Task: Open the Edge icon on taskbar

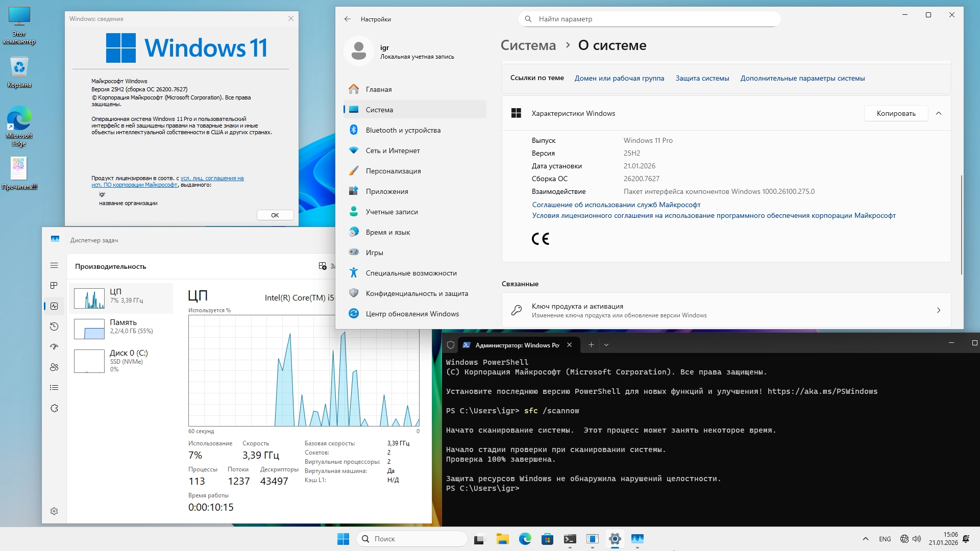Action: [x=525, y=539]
